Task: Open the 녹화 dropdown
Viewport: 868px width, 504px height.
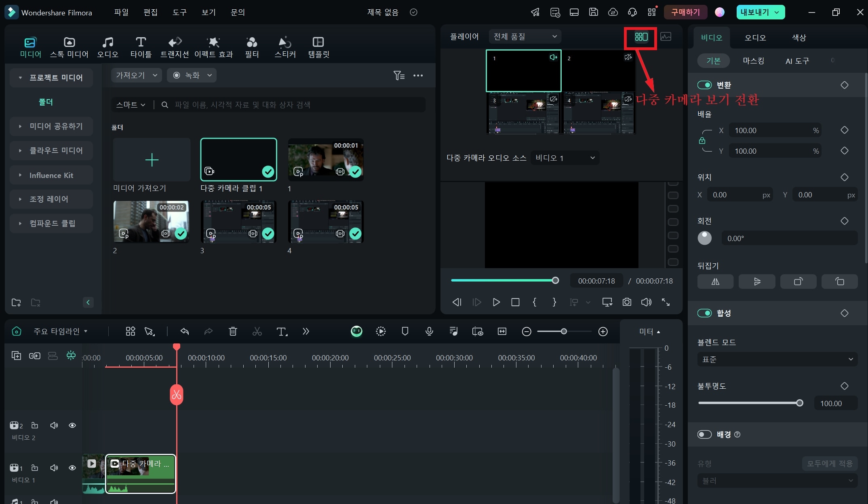Action: tap(192, 75)
